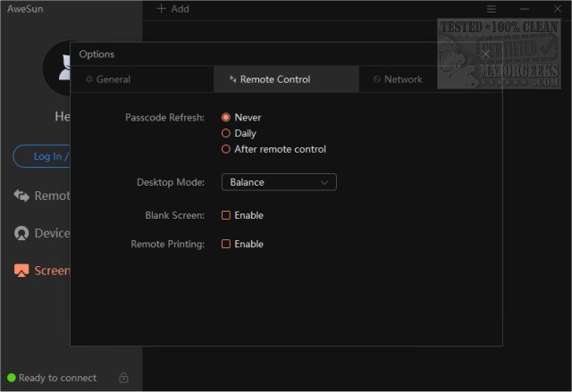The image size is (572, 392).
Task: Enable the Remote Printing checkbox
Action: click(226, 244)
